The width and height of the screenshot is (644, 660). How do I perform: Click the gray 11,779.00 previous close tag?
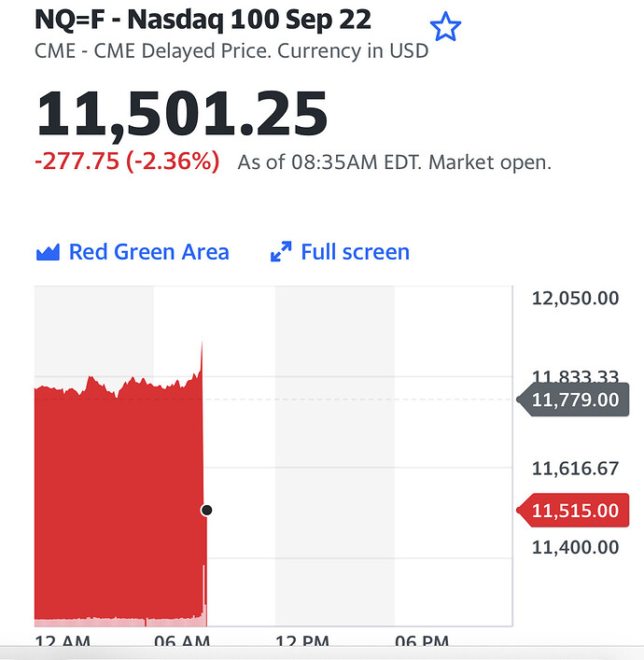[x=573, y=400]
